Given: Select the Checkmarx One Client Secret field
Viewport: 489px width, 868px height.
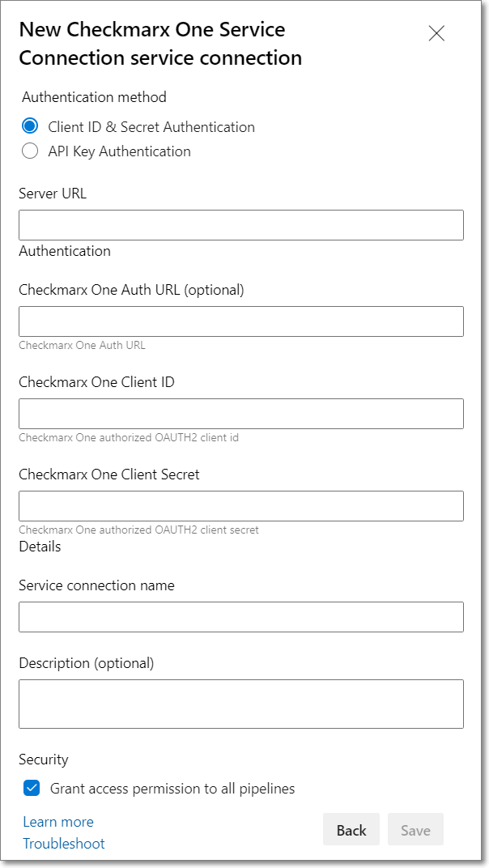Looking at the screenshot, I should tap(241, 505).
